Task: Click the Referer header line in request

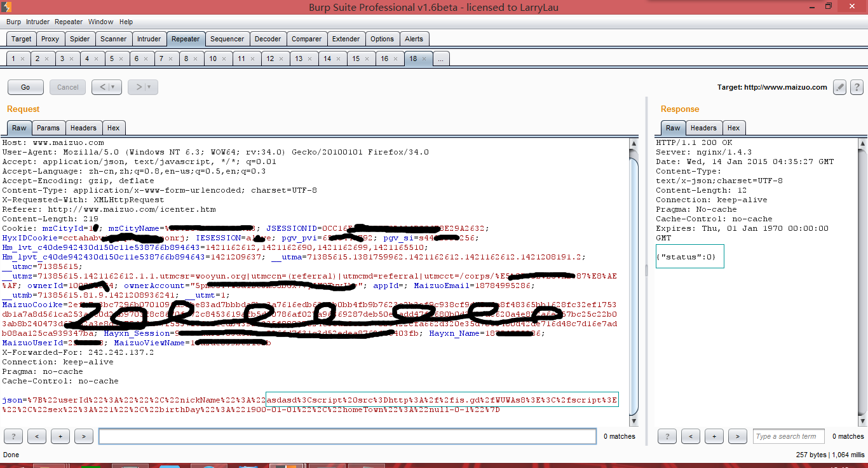Action: (x=109, y=209)
